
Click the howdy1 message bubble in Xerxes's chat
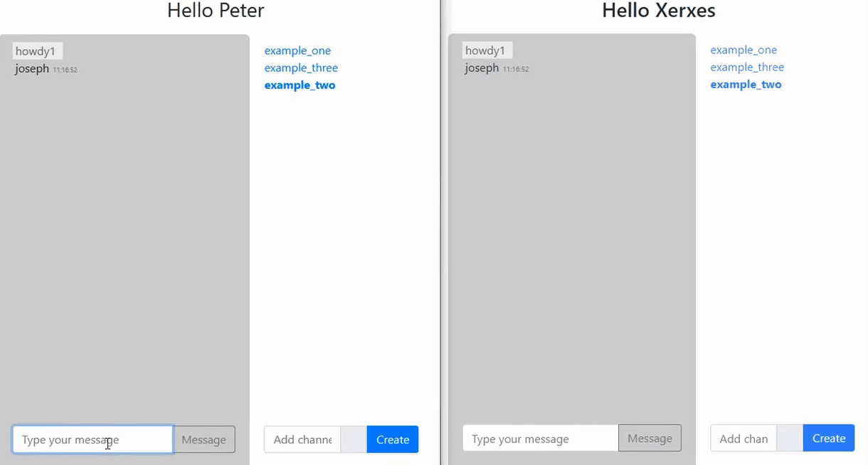(x=485, y=50)
